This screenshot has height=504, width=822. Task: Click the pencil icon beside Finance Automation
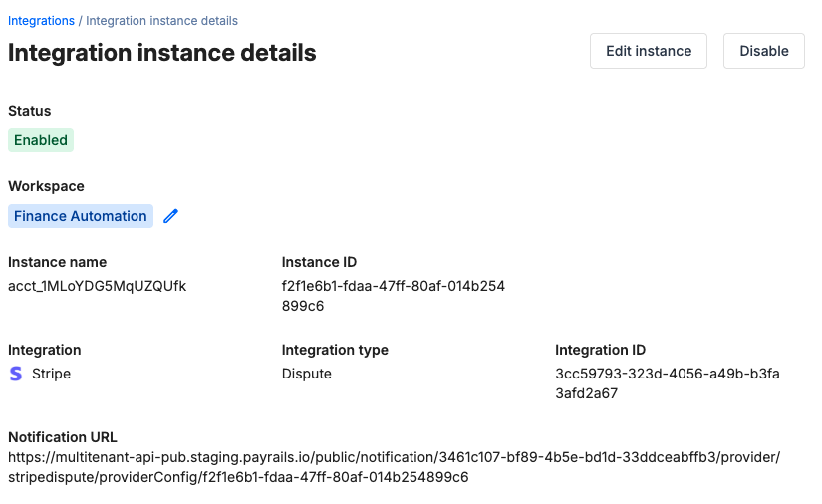click(x=171, y=216)
